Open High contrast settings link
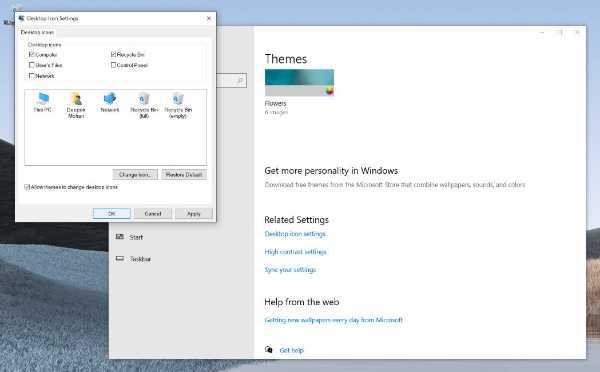The width and height of the screenshot is (600, 372). [x=295, y=252]
